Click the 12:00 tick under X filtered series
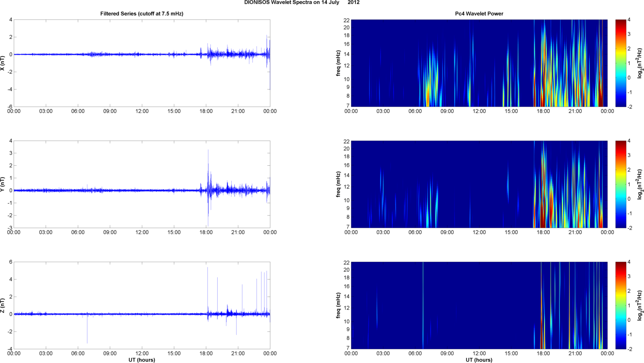The width and height of the screenshot is (644, 363). [142, 111]
